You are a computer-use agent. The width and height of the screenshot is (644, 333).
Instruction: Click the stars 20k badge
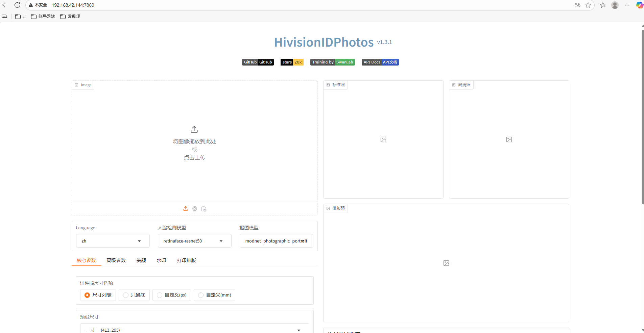point(292,62)
